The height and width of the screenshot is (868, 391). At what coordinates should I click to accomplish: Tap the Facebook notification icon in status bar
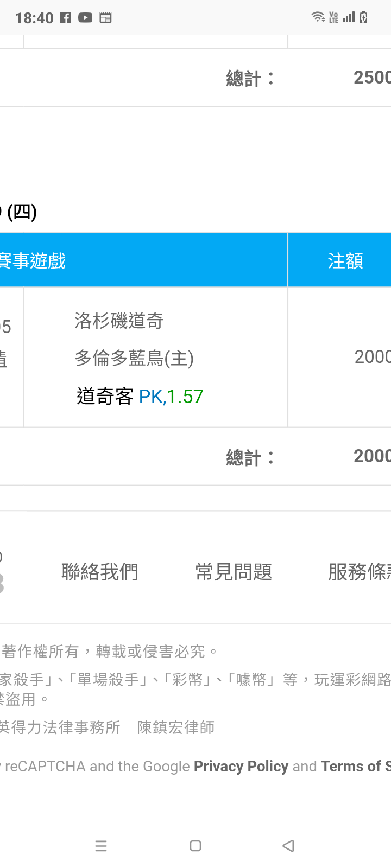click(65, 18)
